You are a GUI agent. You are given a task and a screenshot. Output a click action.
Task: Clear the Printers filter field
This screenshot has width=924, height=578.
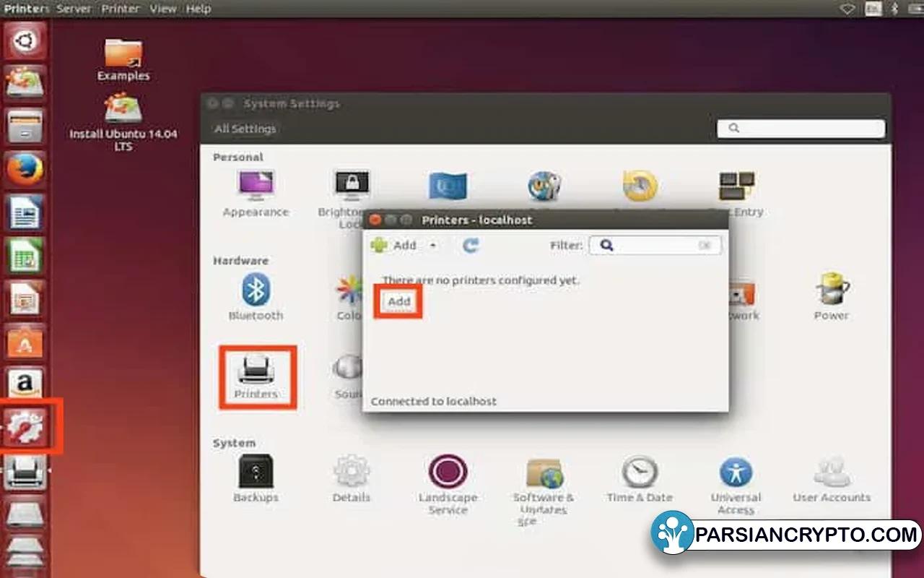tap(705, 246)
